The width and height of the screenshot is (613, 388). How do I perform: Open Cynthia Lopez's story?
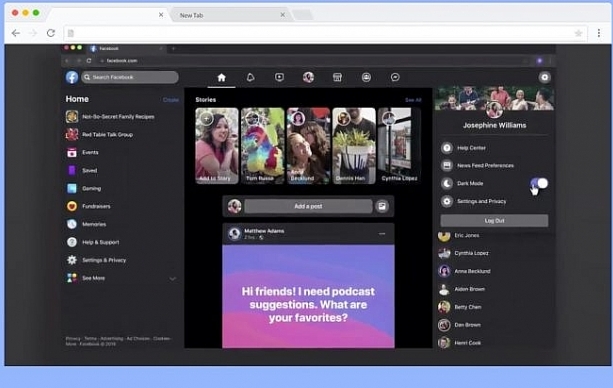point(400,146)
